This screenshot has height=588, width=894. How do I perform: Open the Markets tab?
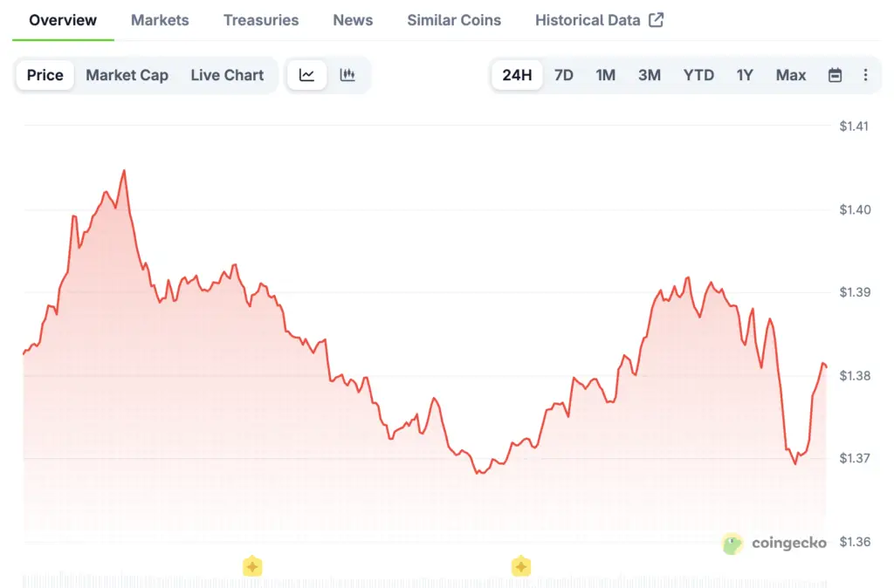160,20
